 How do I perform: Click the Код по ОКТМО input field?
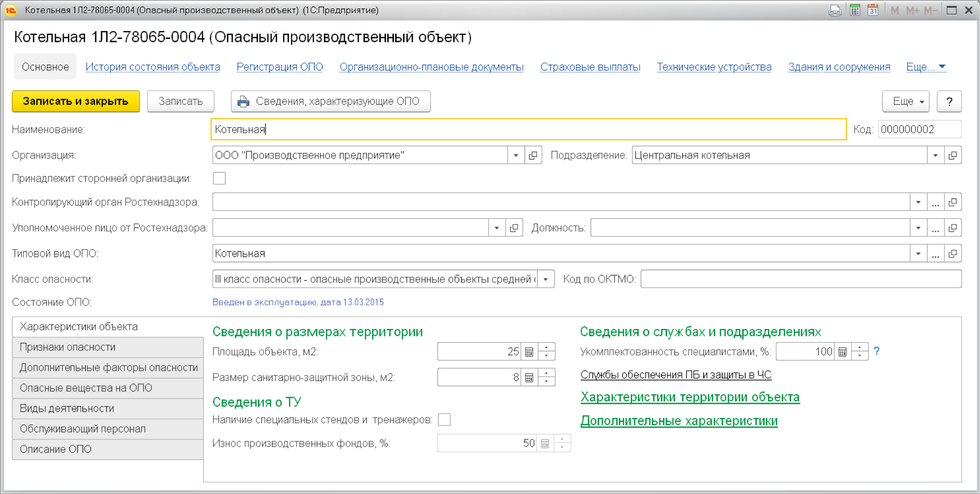(801, 279)
